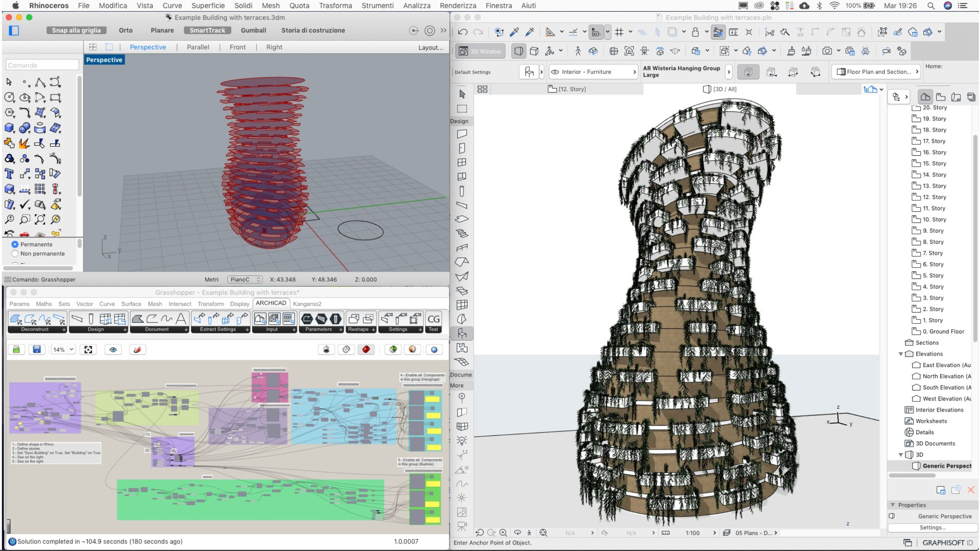980x551 pixels.
Task: Select the scissors cut tool in ArchiCAD
Action: pos(770,32)
